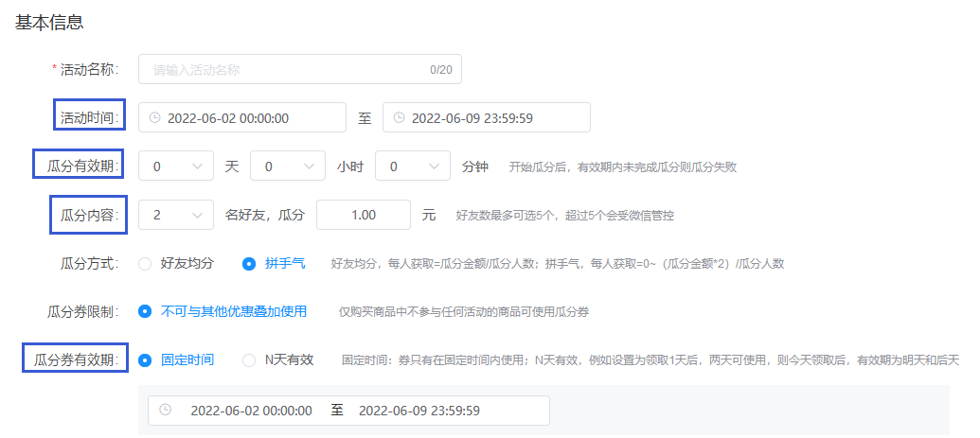
Task: Click the coupon validity end date
Action: 419,411
